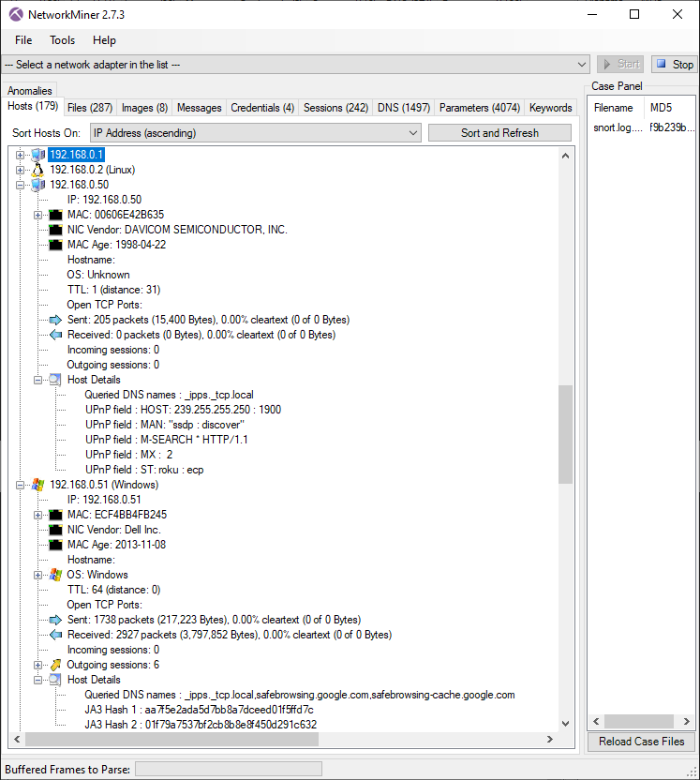Image resolution: width=700 pixels, height=780 pixels.
Task: Collapse the 192.168.0.51 (Windows) host node
Action: [x=20, y=485]
